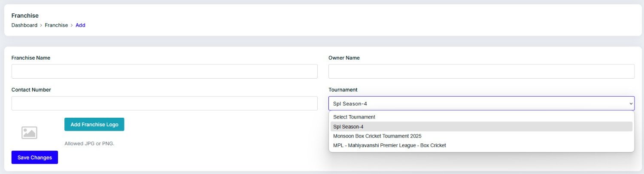
Task: Pick Monsoon Box Cricket Tournament 2025 option
Action: (377, 136)
